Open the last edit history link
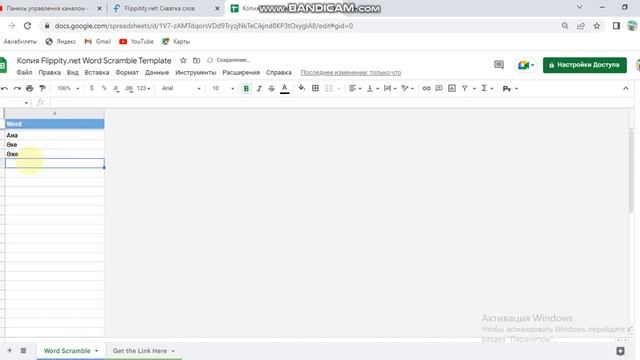 point(351,73)
